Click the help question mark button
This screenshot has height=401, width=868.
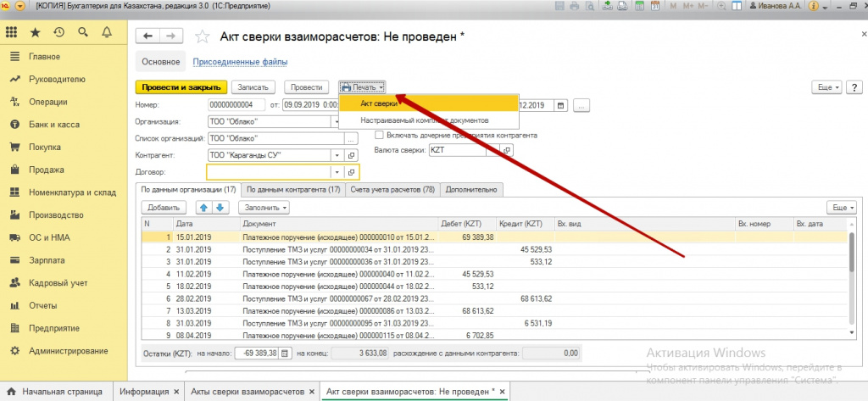854,87
